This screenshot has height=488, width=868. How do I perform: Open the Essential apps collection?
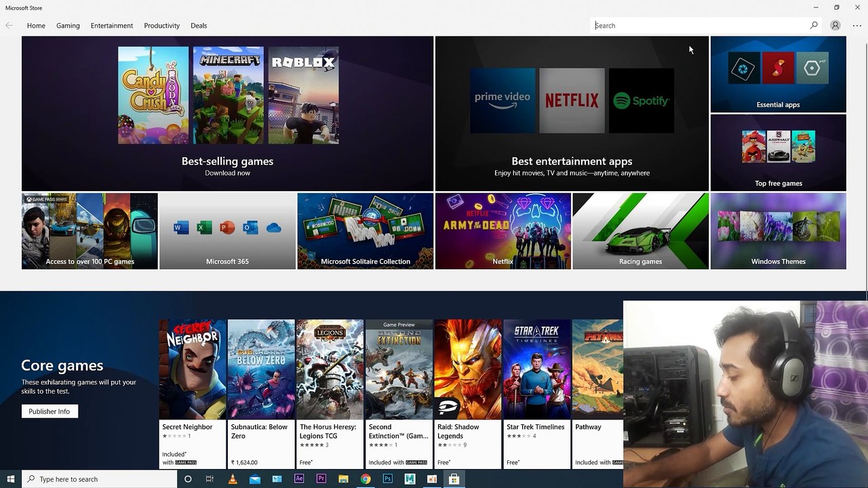[778, 74]
